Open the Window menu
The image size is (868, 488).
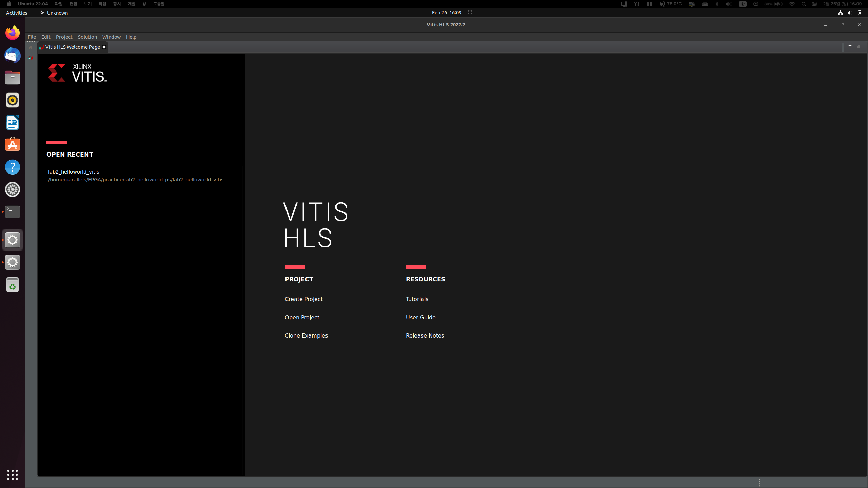point(112,37)
